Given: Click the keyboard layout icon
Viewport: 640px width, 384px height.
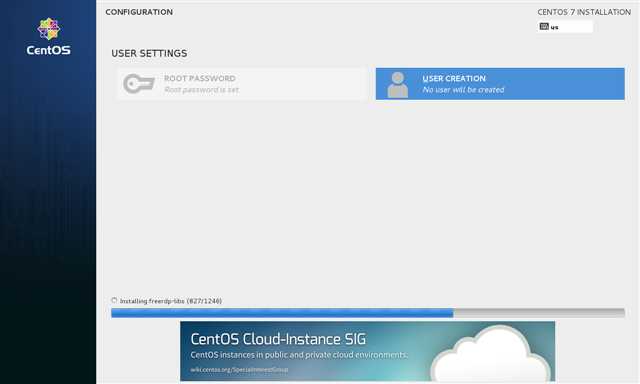Looking at the screenshot, I should [x=544, y=27].
